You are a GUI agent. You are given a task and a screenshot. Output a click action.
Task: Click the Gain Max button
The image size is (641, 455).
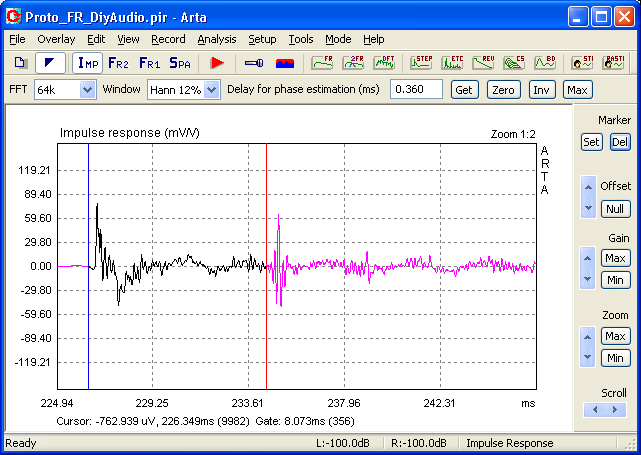click(615, 258)
